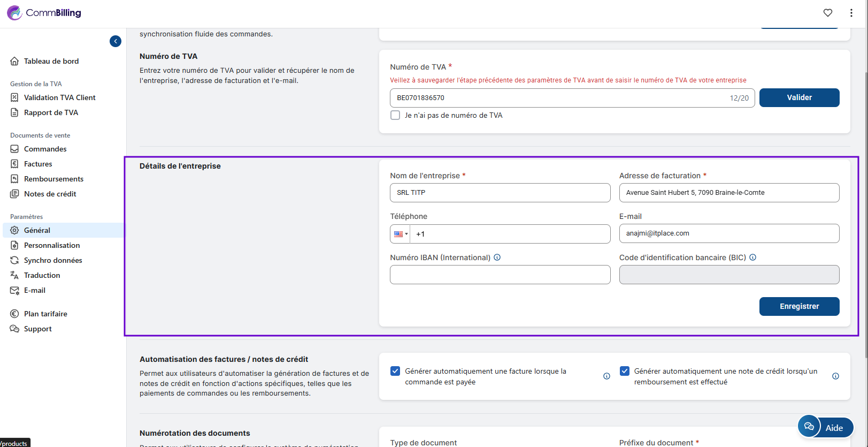Open the Aide chat widget
868x447 pixels.
tap(825, 427)
